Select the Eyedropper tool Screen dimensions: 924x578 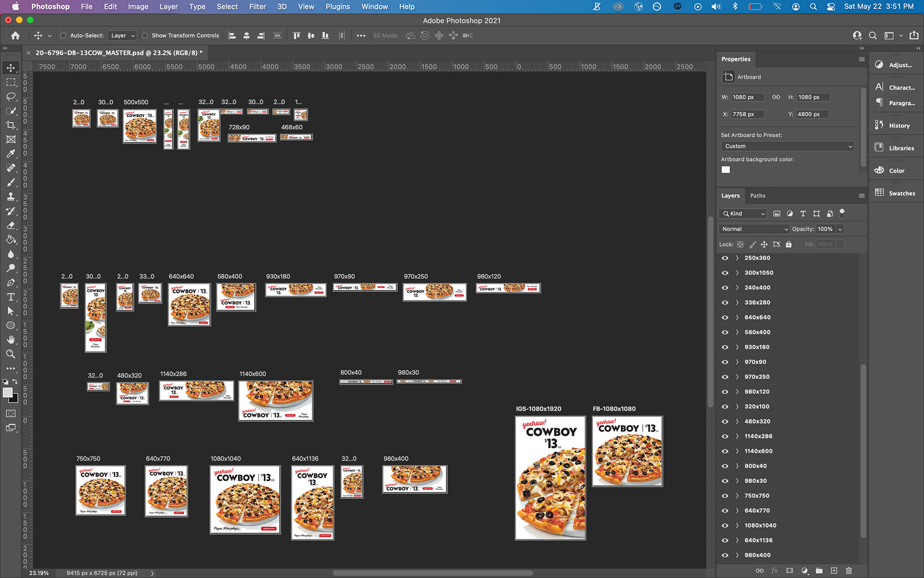pyautogui.click(x=11, y=154)
